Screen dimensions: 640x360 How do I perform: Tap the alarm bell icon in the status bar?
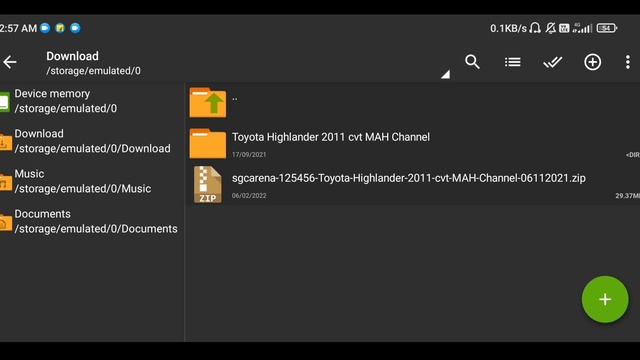535,28
